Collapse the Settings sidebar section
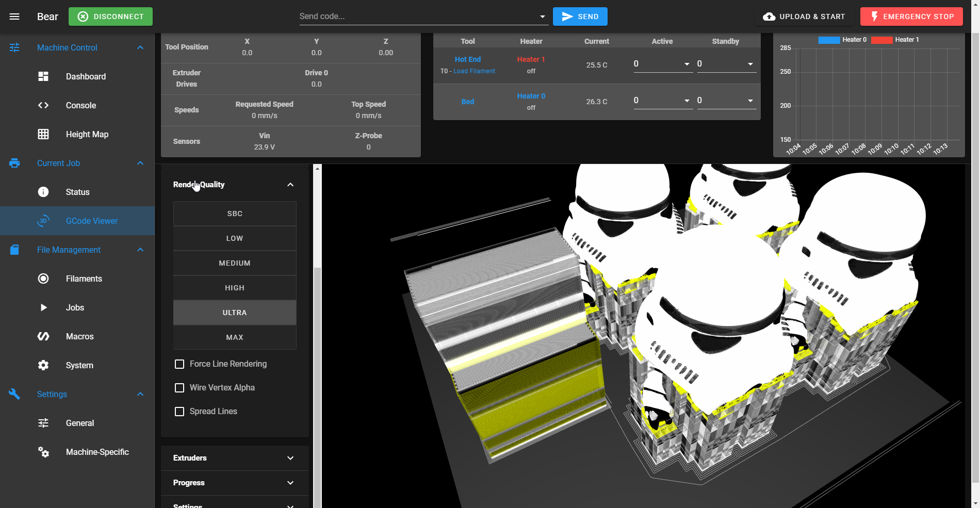 coord(140,394)
